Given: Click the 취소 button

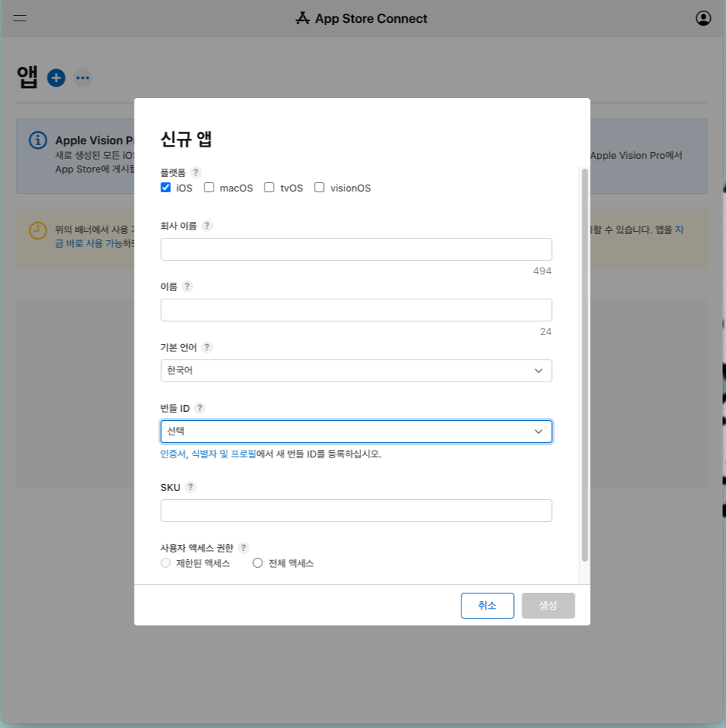Looking at the screenshot, I should pos(487,606).
